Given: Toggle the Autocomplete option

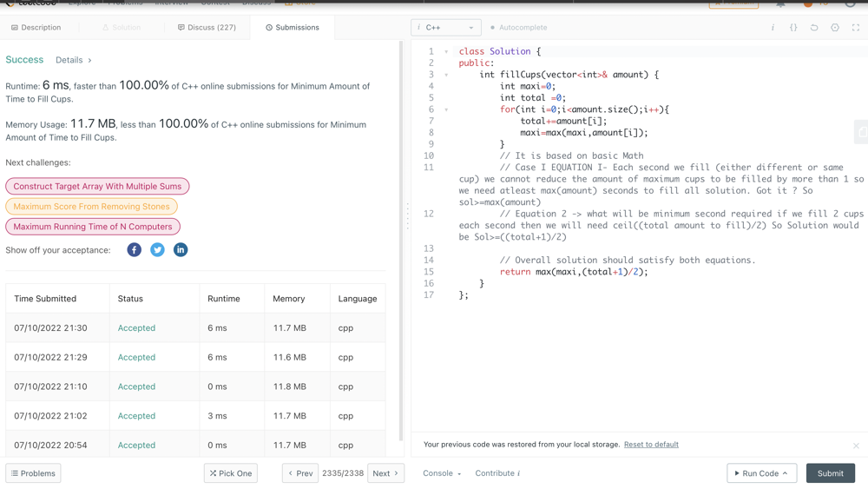Looking at the screenshot, I should [519, 27].
